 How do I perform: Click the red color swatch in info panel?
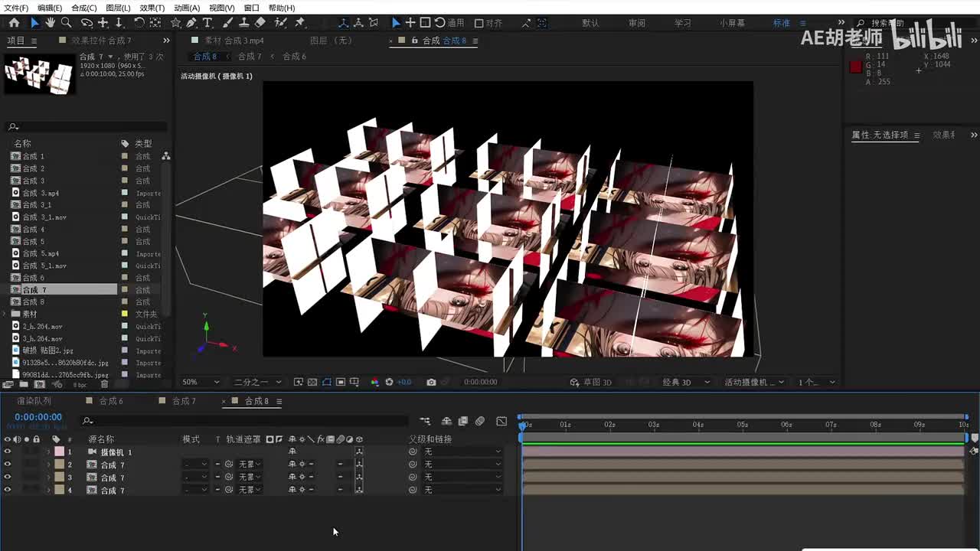tap(856, 67)
